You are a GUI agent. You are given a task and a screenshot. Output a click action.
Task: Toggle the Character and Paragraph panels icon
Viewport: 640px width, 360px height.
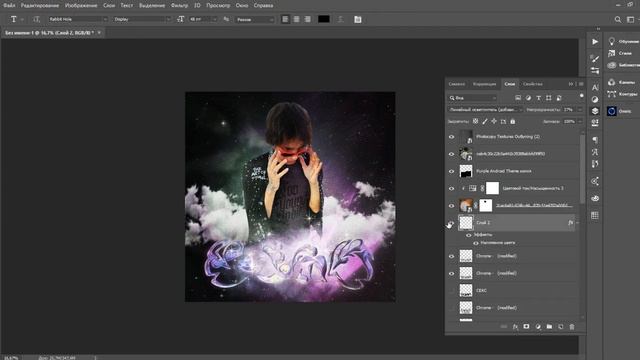click(358, 19)
